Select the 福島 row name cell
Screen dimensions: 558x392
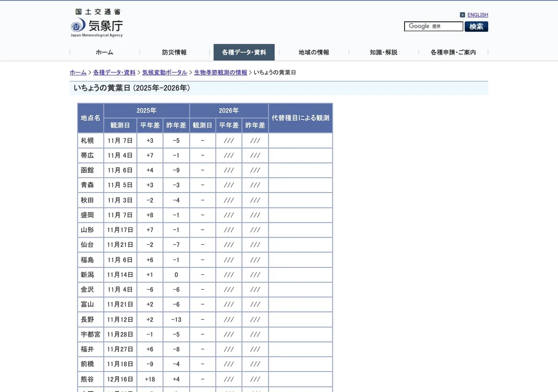click(91, 260)
